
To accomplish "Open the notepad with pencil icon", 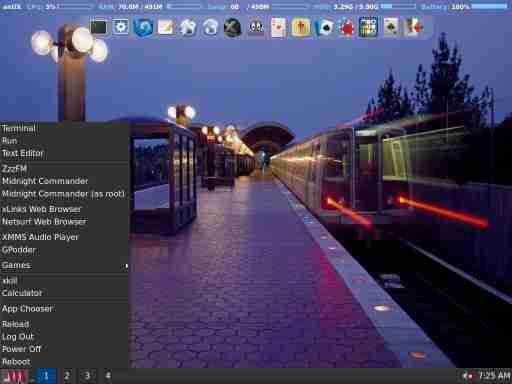I will [x=166, y=27].
